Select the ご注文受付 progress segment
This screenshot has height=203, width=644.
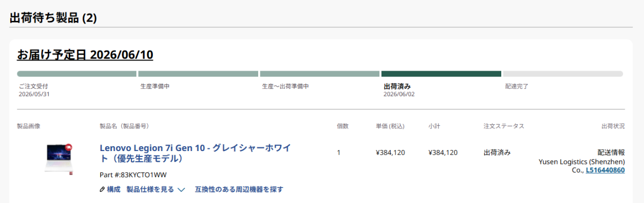click(x=77, y=74)
